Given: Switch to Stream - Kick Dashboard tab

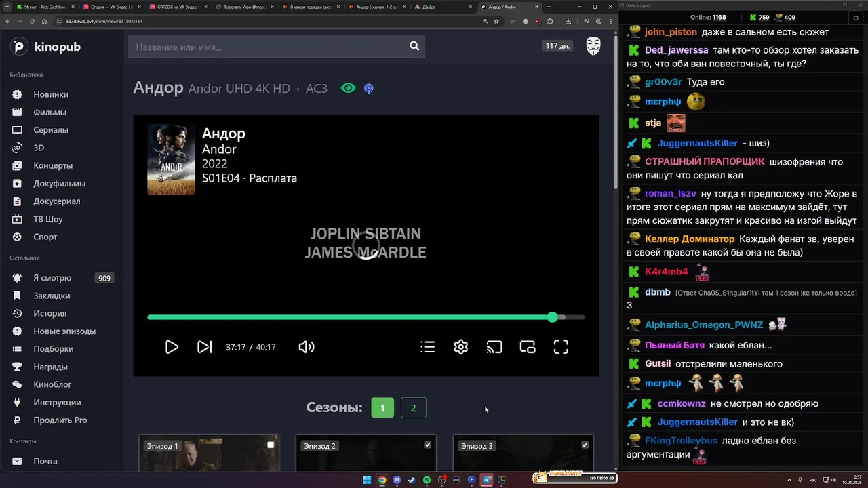Looking at the screenshot, I should [45, 7].
